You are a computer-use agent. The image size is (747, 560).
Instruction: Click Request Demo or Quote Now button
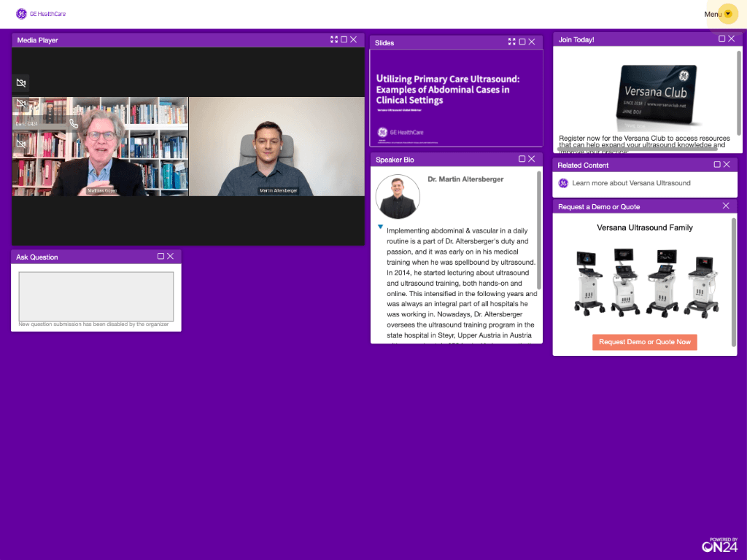[x=644, y=342]
